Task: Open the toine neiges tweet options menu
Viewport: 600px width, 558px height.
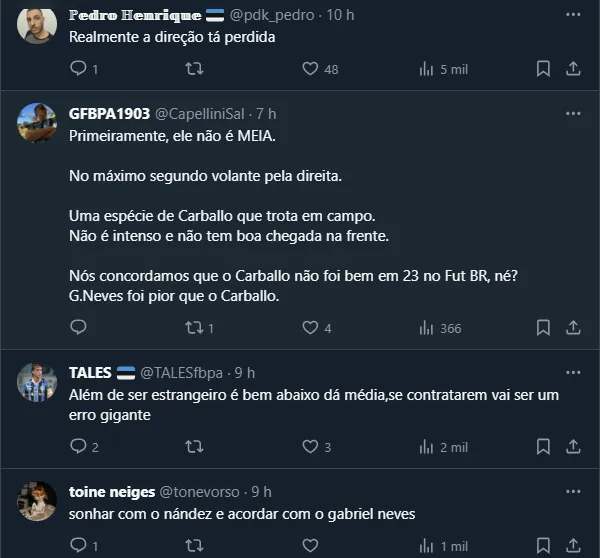Action: (573, 492)
